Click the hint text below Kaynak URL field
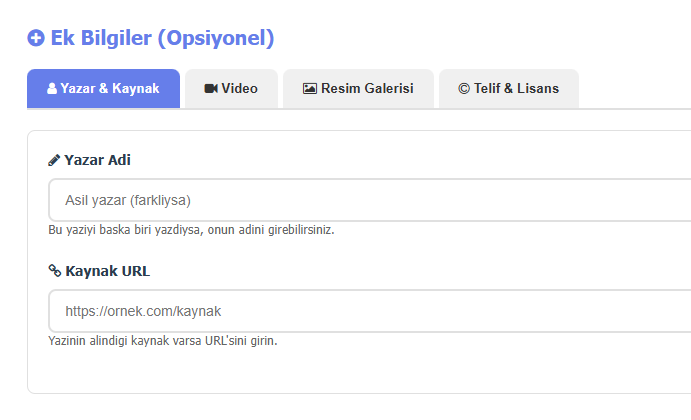The height and width of the screenshot is (420, 691). tap(162, 341)
